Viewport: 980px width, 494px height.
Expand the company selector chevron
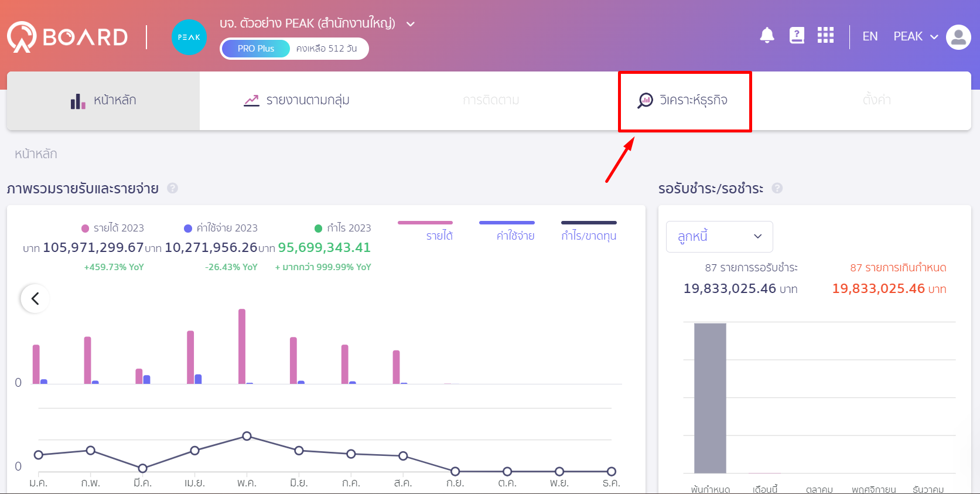(411, 24)
